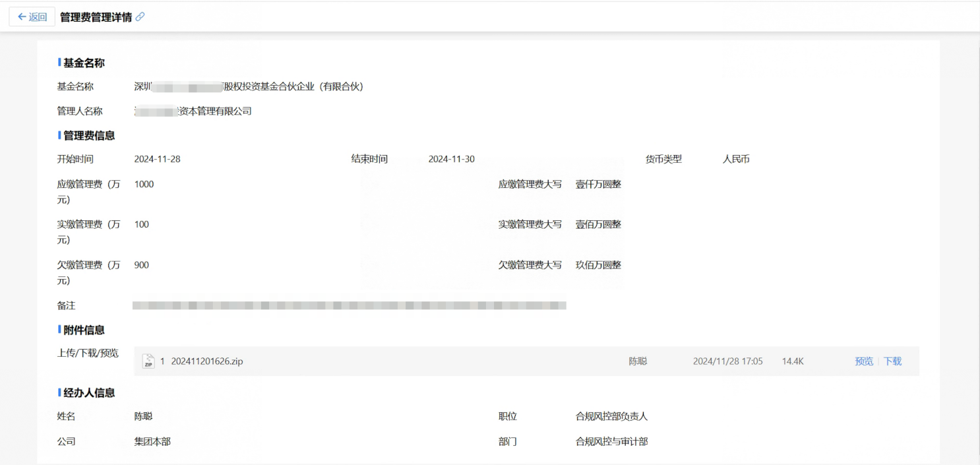Image resolution: width=980 pixels, height=465 pixels.
Task: Select uppercase amount 玖佰万圆整
Action: (x=598, y=265)
